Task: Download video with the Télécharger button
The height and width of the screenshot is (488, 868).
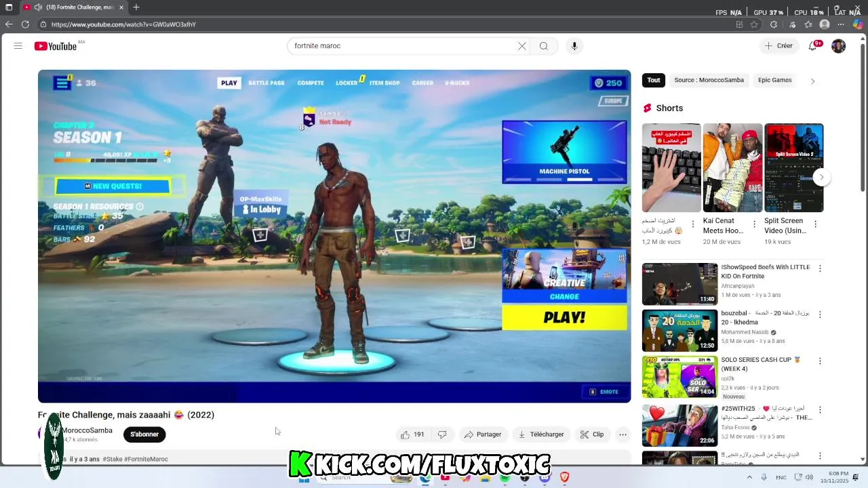Action: coord(540,434)
